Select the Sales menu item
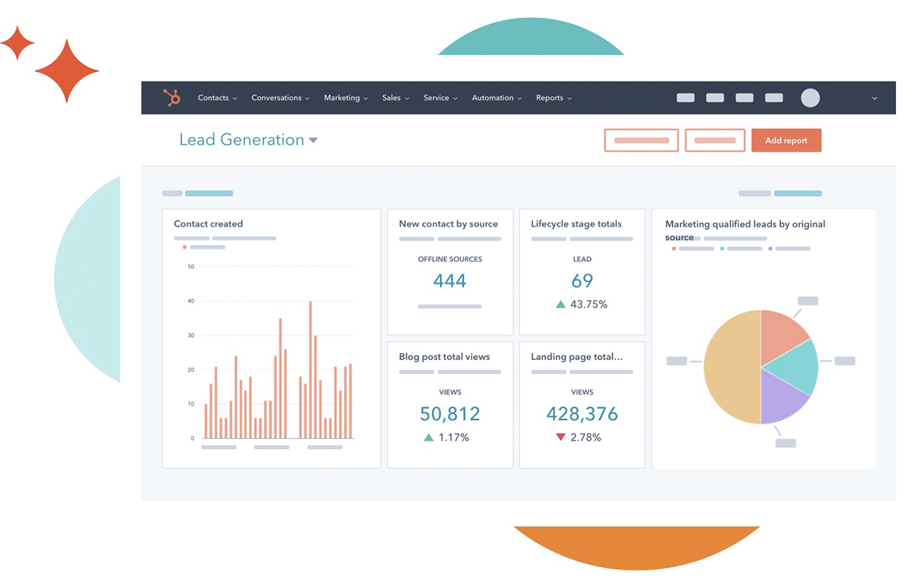Image resolution: width=922 pixels, height=588 pixels. [395, 98]
